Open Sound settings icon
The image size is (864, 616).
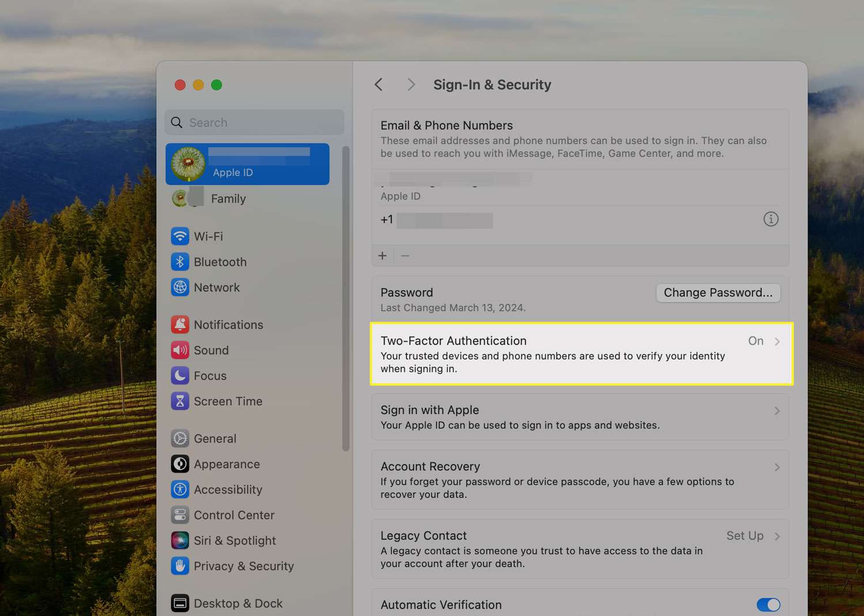(x=180, y=350)
